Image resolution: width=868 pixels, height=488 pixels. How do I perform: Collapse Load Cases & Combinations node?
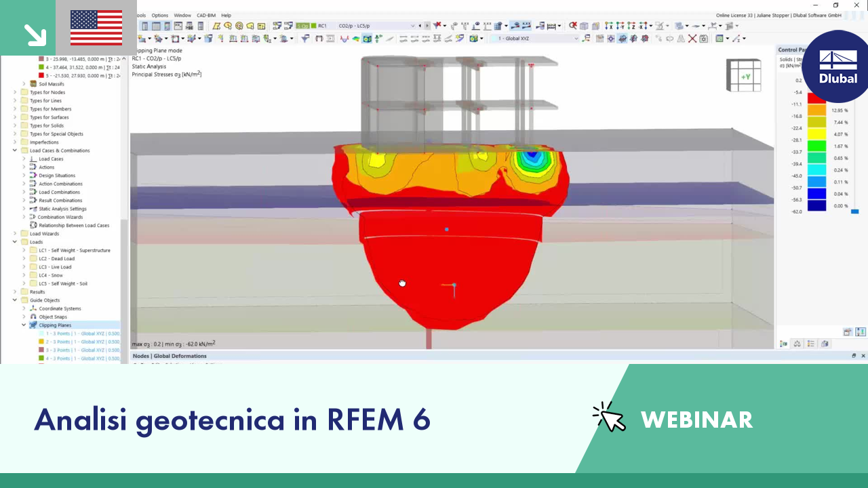(x=15, y=150)
